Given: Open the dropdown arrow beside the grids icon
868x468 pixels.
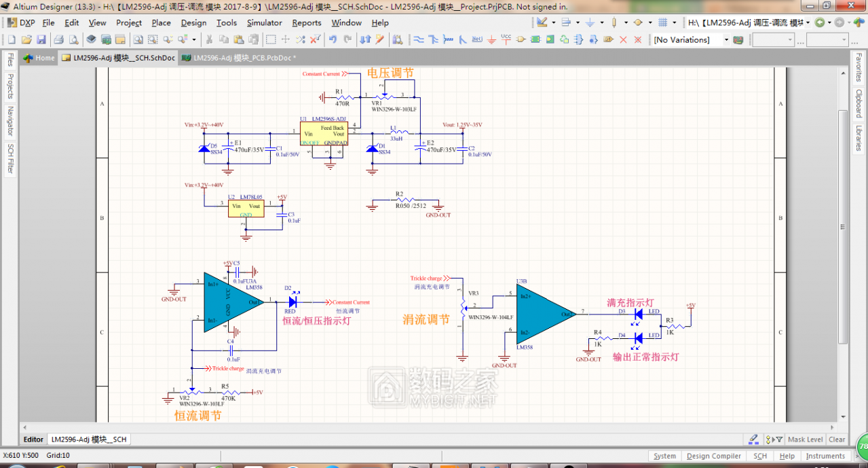Looking at the screenshot, I should [675, 22].
